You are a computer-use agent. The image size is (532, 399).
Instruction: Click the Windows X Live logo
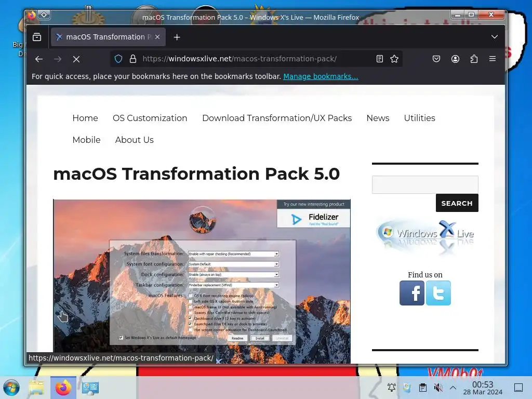(x=425, y=236)
